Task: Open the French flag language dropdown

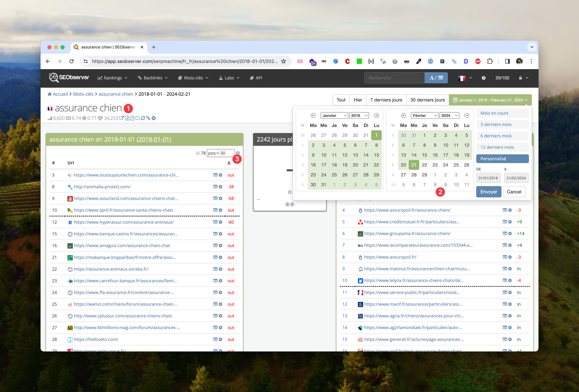Action: [x=465, y=78]
